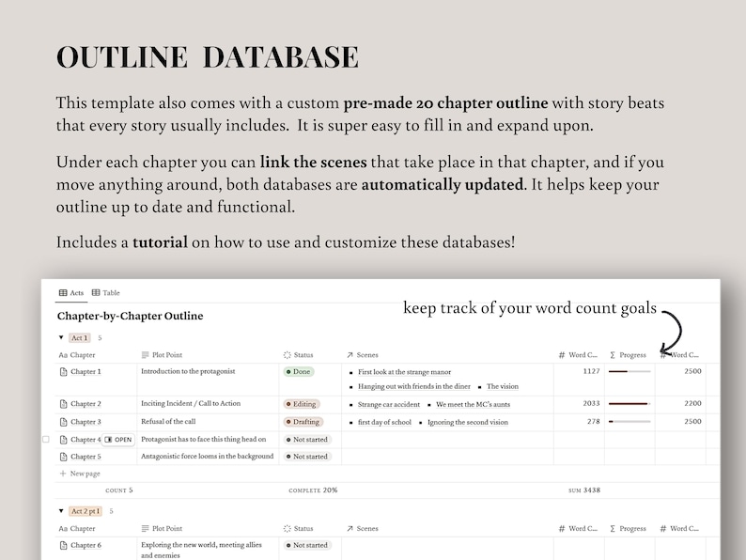Click word count value 278
Screen dimensions: 746x560
(593, 421)
